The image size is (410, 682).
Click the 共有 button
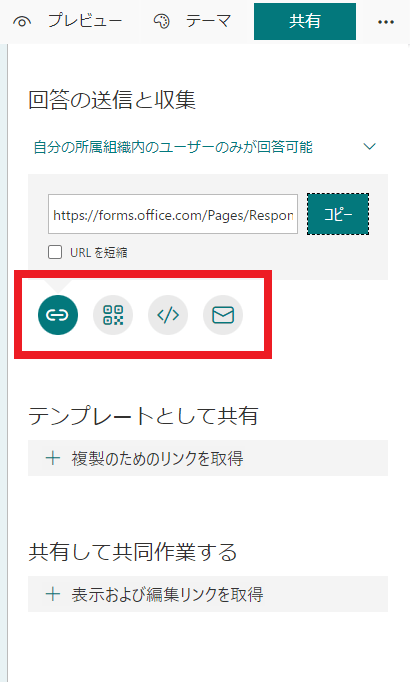(x=305, y=21)
